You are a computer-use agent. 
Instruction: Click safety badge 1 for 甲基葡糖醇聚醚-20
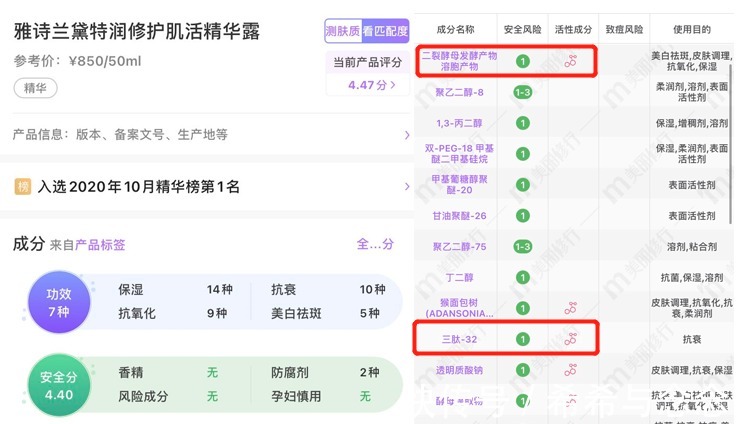pos(522,185)
